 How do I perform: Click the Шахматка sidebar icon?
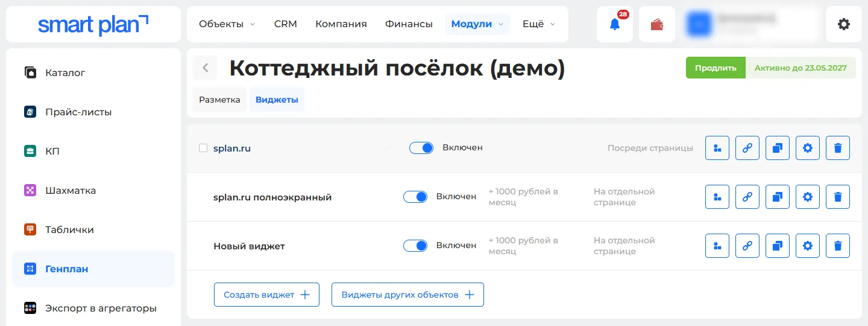[30, 190]
